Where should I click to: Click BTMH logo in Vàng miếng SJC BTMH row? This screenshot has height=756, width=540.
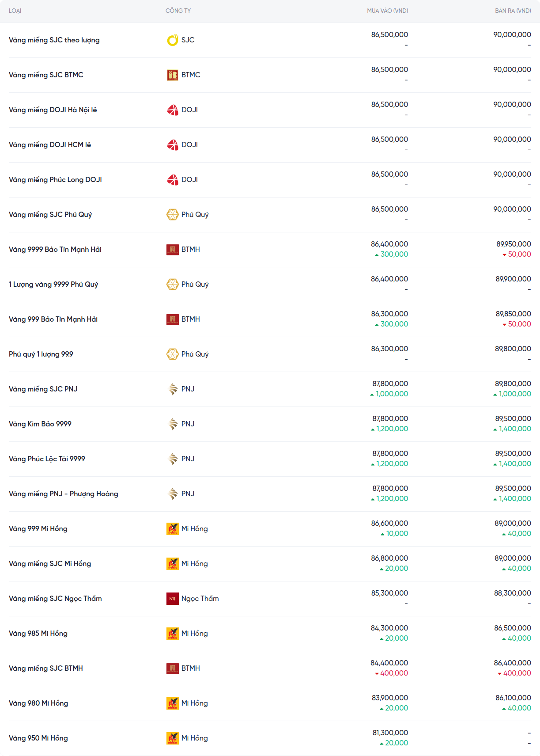click(x=172, y=669)
